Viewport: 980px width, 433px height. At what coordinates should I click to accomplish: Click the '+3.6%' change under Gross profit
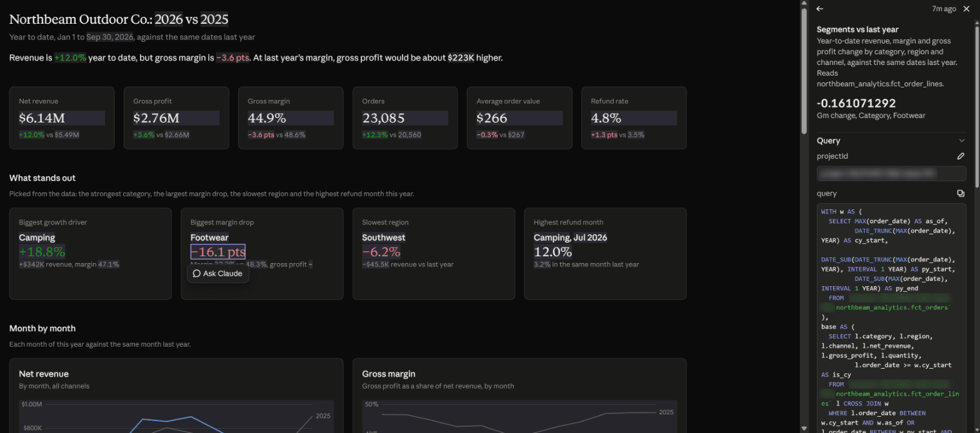[x=143, y=134]
